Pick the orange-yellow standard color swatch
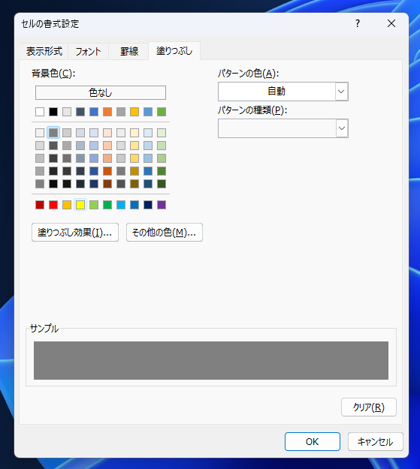The width and height of the screenshot is (420, 469). (67, 205)
